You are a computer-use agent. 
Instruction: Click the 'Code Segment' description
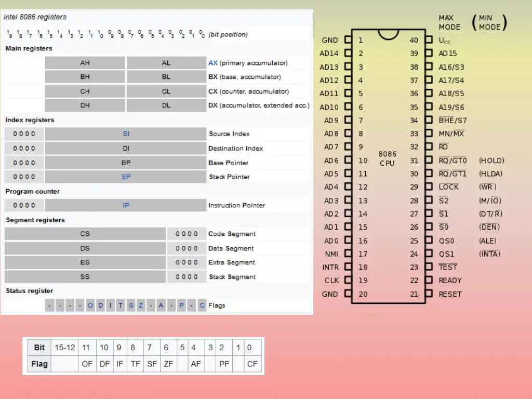[232, 234]
